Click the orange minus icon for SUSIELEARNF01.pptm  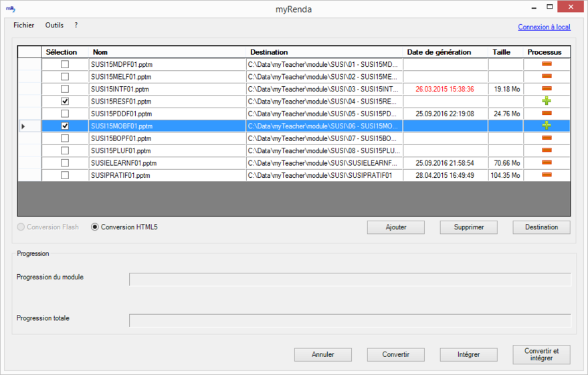(x=546, y=162)
